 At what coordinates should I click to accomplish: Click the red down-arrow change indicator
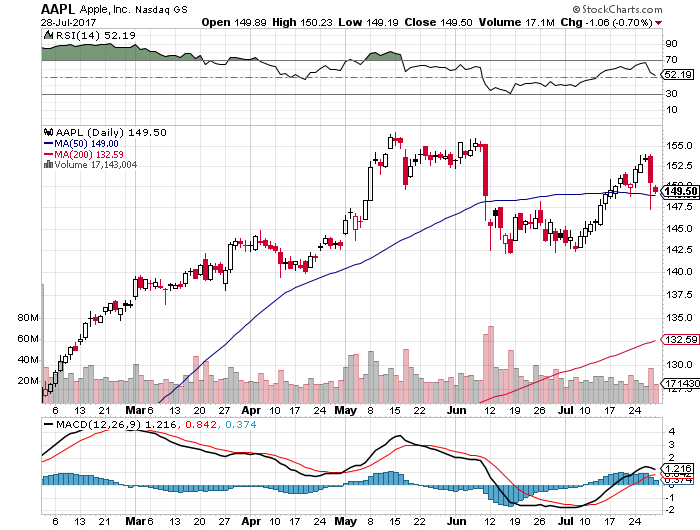pyautogui.click(x=659, y=23)
